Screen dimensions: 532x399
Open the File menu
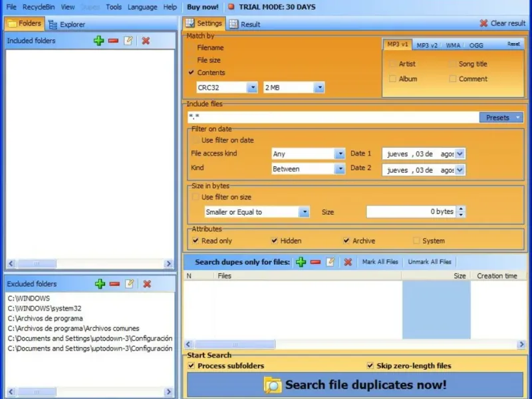click(11, 7)
